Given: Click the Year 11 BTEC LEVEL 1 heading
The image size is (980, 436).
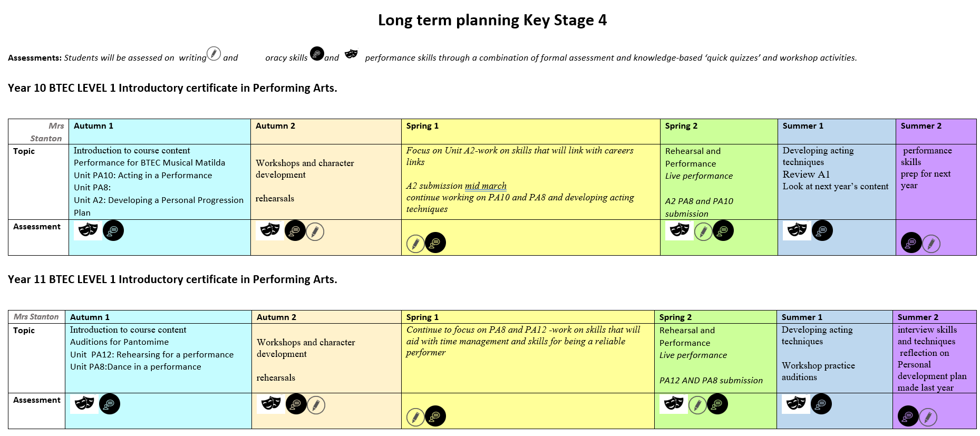Looking at the screenshot, I should 172,279.
